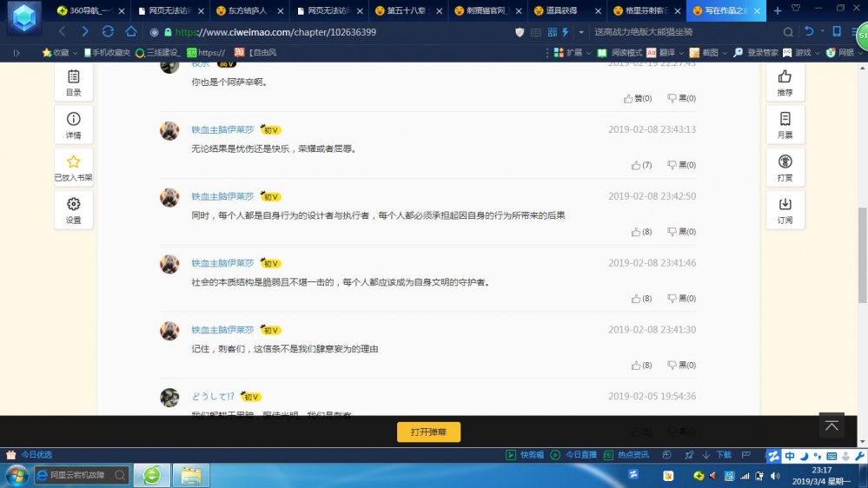Click avatar beside the 23:43:13 comment
The image size is (868, 488).
pos(169,130)
